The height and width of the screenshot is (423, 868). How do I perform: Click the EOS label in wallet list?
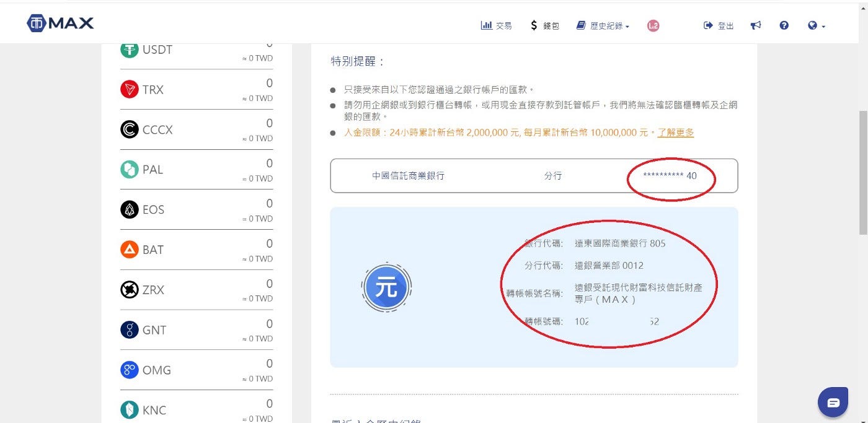(153, 209)
